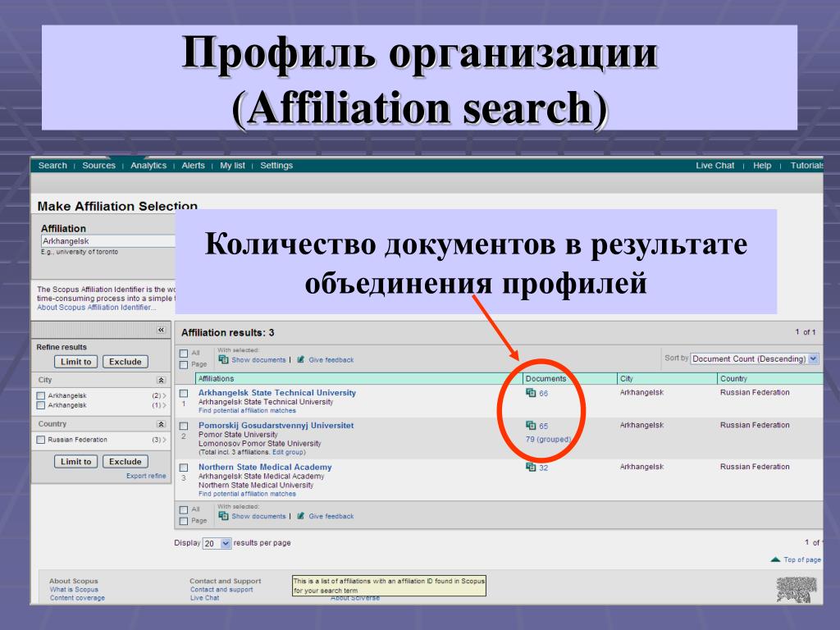Collapse the refine panel with double chevron

point(162,330)
